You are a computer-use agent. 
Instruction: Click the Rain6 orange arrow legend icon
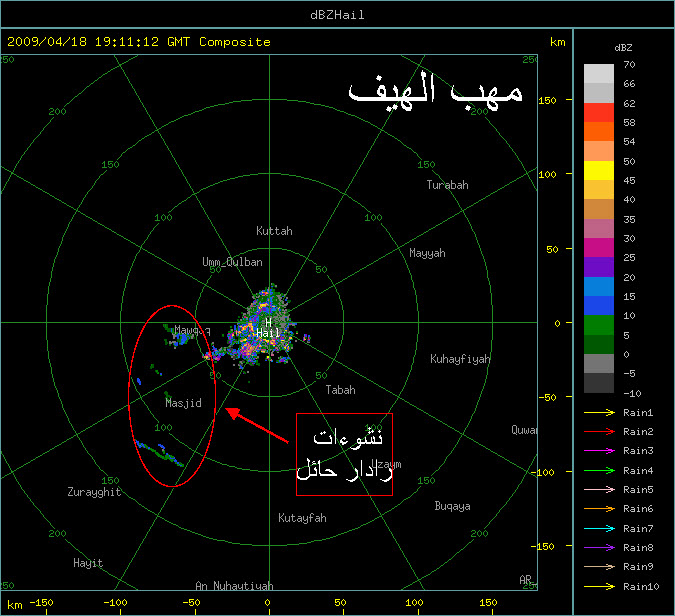tap(599, 509)
